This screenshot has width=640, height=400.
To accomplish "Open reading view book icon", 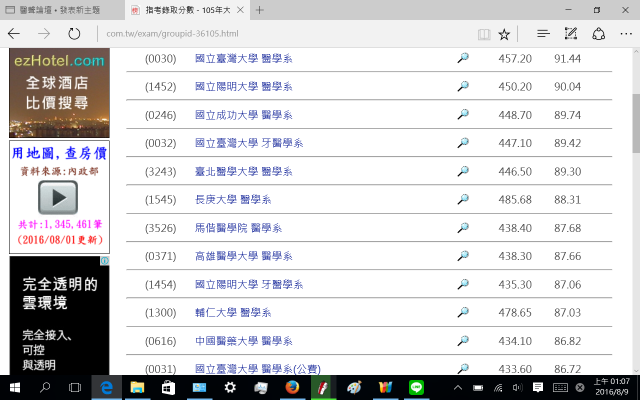I will point(484,34).
